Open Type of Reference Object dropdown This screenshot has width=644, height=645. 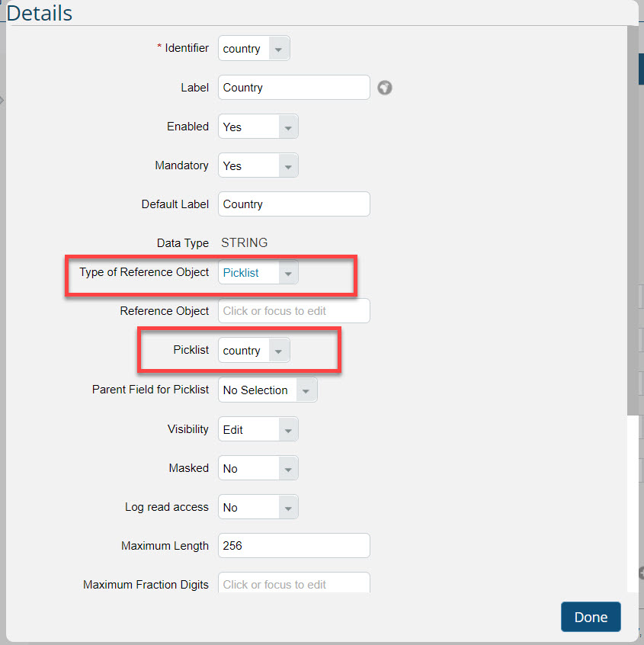point(258,272)
